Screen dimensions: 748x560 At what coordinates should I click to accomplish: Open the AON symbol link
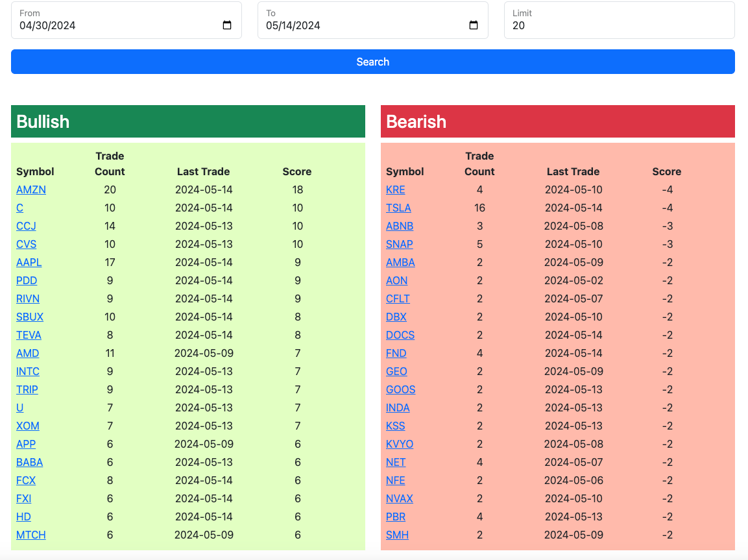(397, 280)
